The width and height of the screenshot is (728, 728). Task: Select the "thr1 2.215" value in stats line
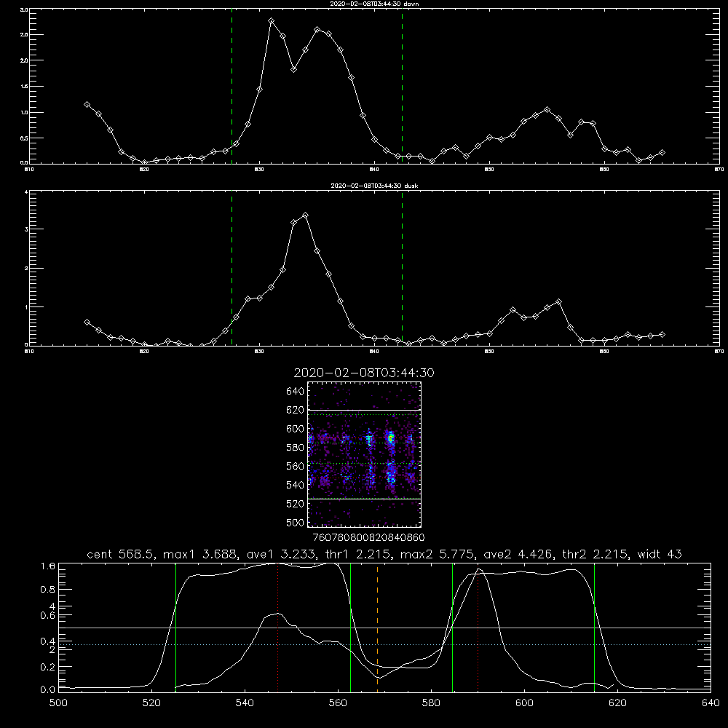357,554
